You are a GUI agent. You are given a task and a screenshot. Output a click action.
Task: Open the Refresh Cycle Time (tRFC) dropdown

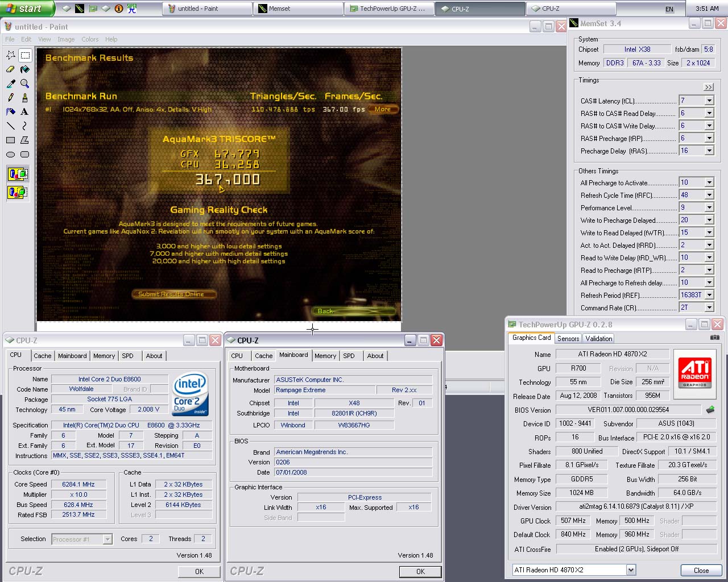709,195
